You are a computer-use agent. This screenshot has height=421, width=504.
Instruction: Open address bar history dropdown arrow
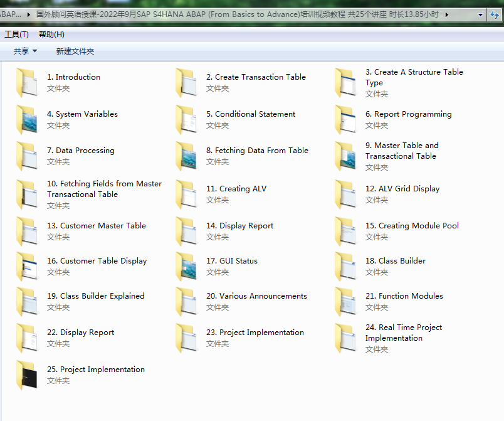click(480, 15)
